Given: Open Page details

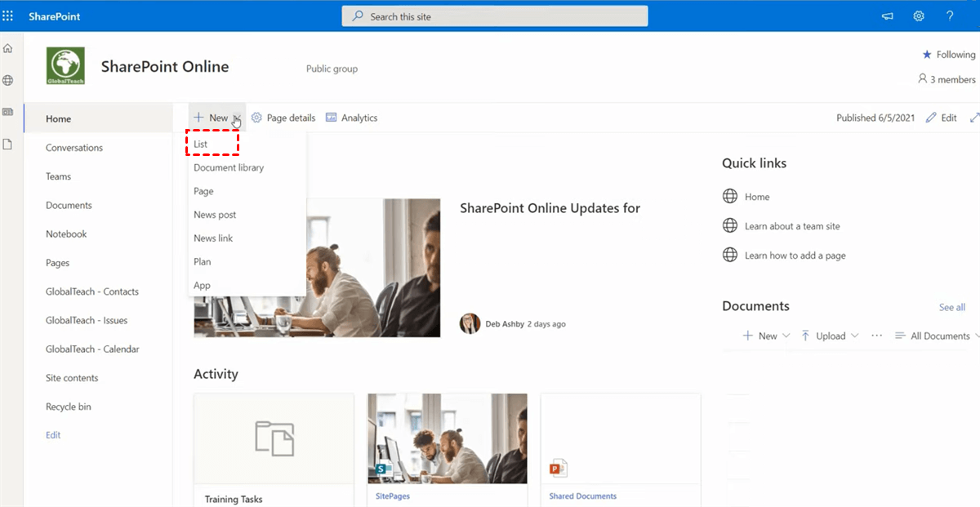Looking at the screenshot, I should 283,118.
